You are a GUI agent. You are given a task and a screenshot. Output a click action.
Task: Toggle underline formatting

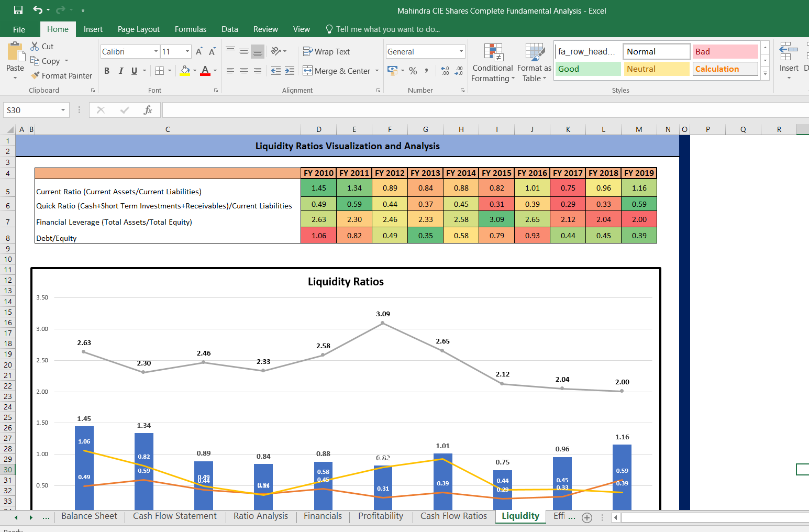click(x=134, y=71)
